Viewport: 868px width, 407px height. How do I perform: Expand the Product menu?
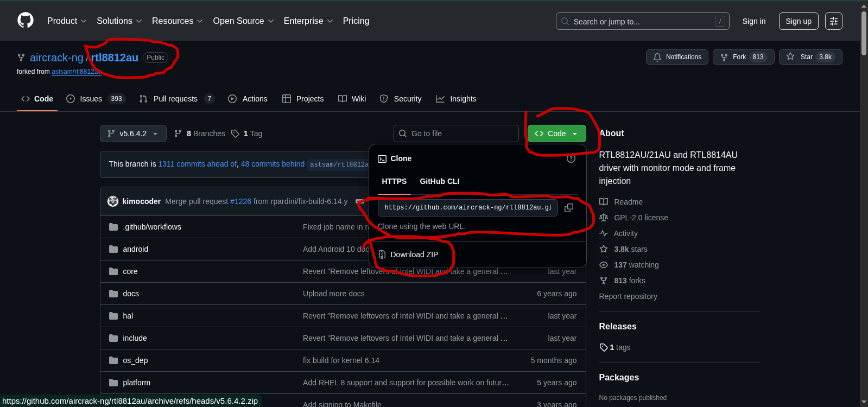[x=67, y=21]
